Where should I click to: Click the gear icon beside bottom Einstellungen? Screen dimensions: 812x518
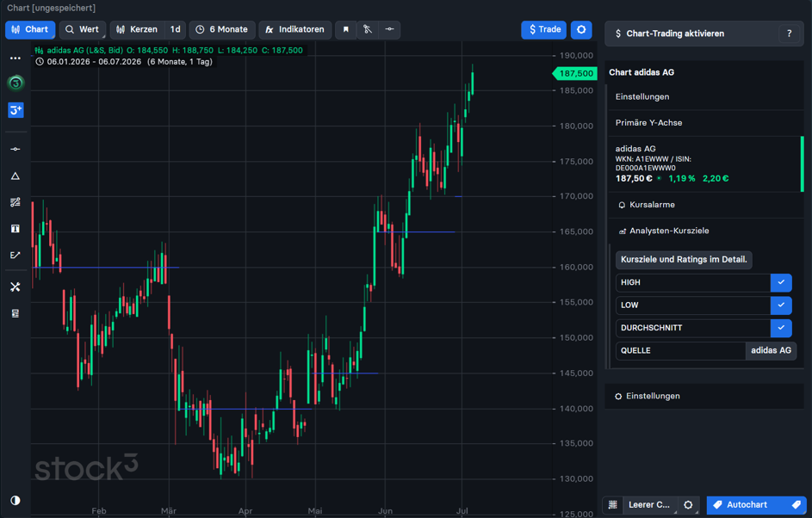618,397
